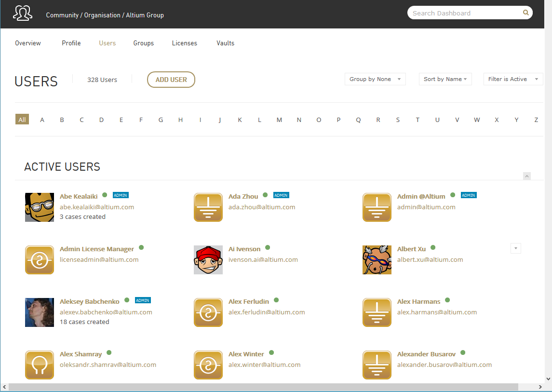Viewport: 552px width, 392px height.
Task: Click Ai Ivenson's red-cap avatar
Action: coord(208,260)
